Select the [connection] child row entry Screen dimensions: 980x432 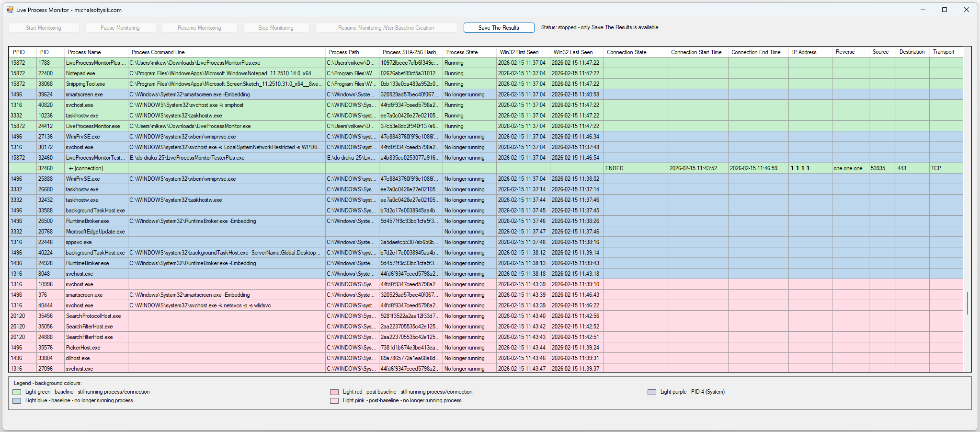coord(86,168)
